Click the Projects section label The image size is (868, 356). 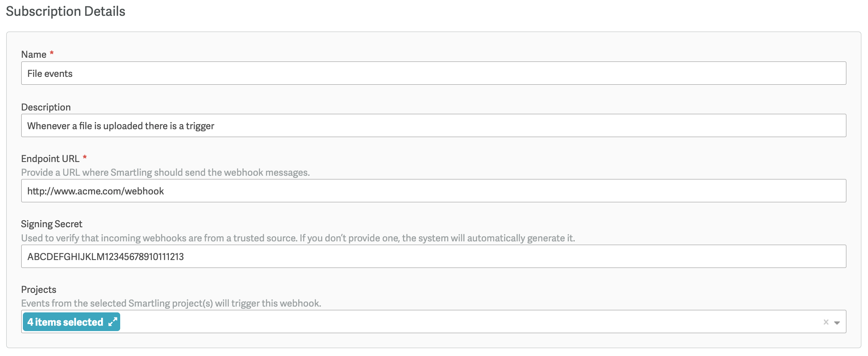pyautogui.click(x=38, y=289)
